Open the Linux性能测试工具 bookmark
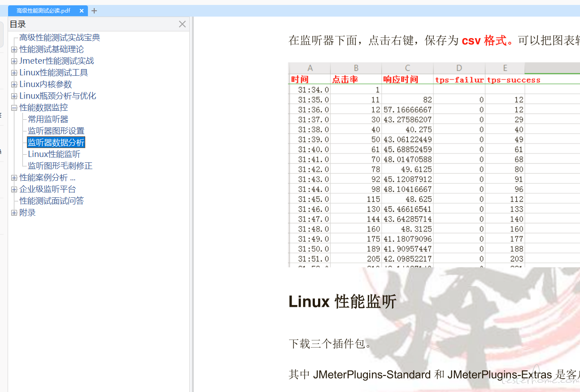Viewport: 580px width, 392px height. point(54,73)
